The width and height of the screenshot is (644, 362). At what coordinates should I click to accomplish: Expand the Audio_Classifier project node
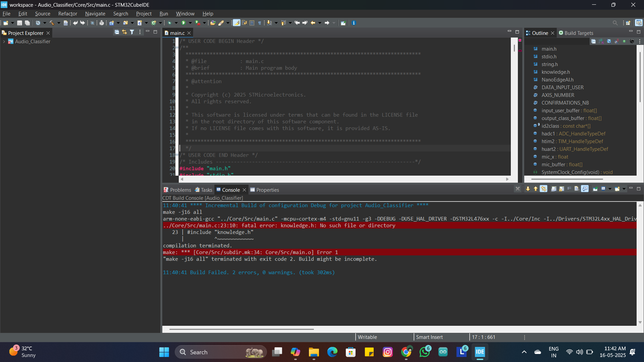[x=4, y=42]
